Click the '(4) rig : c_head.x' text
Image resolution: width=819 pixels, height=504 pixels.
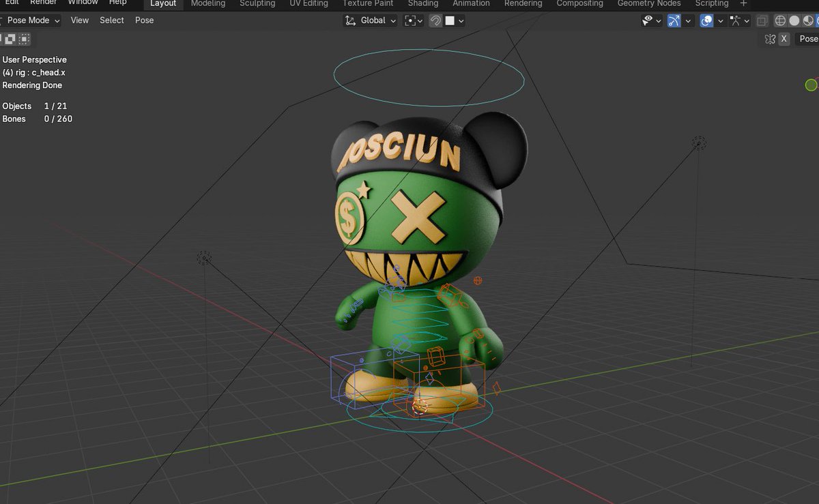pos(34,72)
